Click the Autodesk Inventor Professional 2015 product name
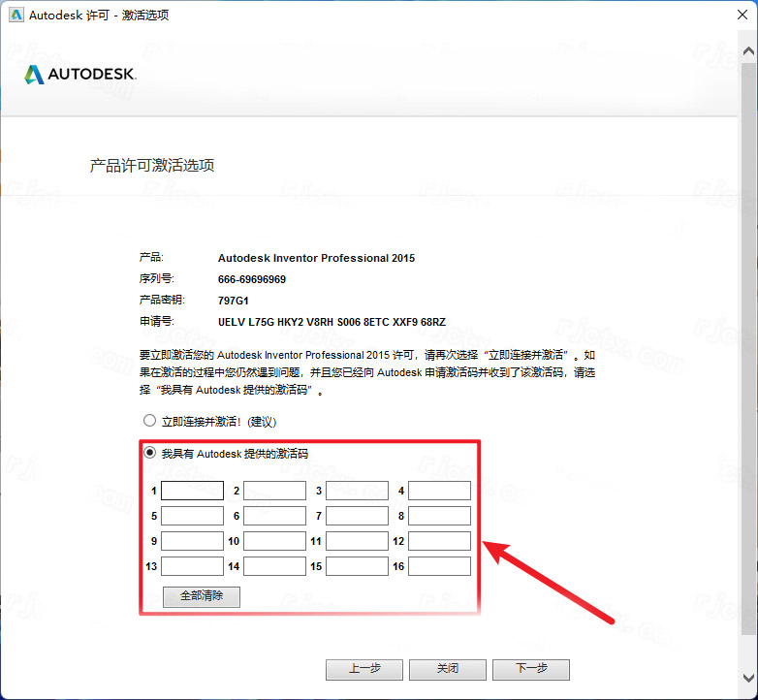Screen dimensions: 758x700 point(316,258)
